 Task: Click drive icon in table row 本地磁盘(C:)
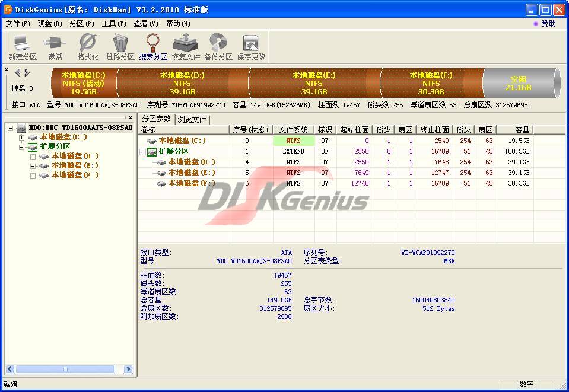click(x=152, y=141)
